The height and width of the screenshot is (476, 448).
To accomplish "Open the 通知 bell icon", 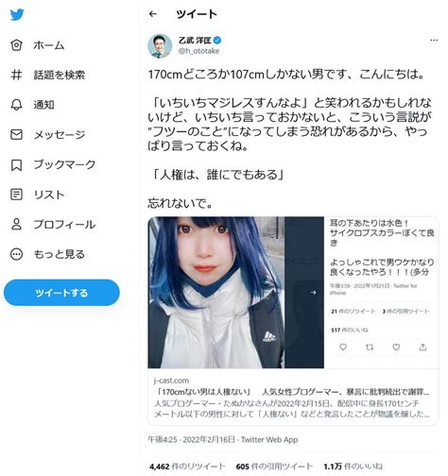I will [x=16, y=105].
